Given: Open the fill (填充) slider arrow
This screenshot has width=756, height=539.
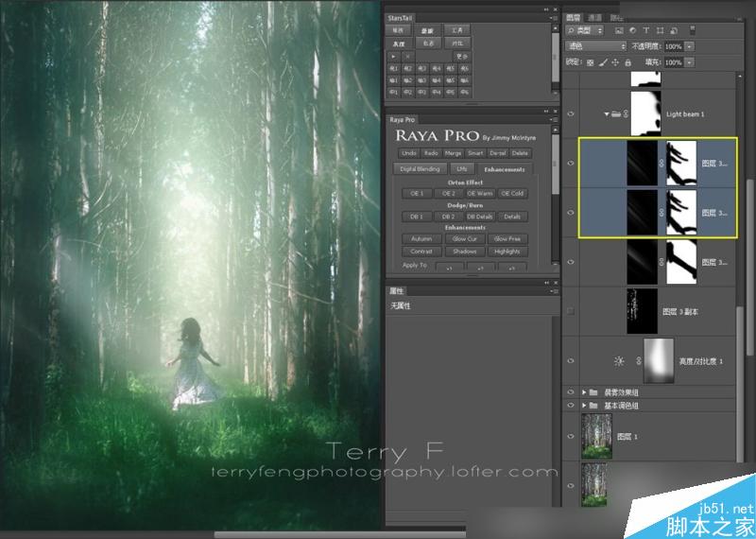Looking at the screenshot, I should point(690,62).
